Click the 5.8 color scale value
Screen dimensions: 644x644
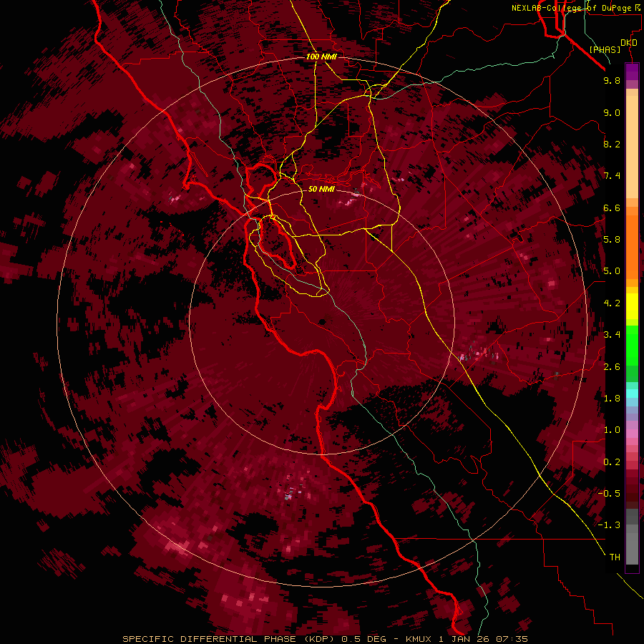(612, 240)
